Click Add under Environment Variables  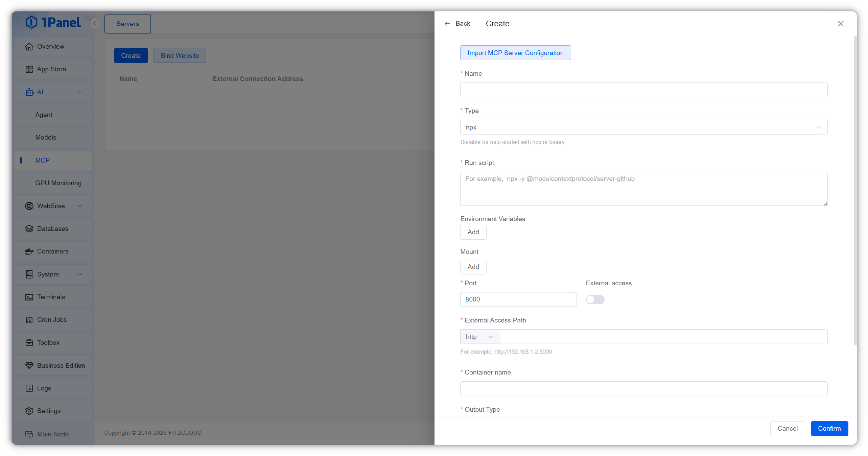(473, 232)
